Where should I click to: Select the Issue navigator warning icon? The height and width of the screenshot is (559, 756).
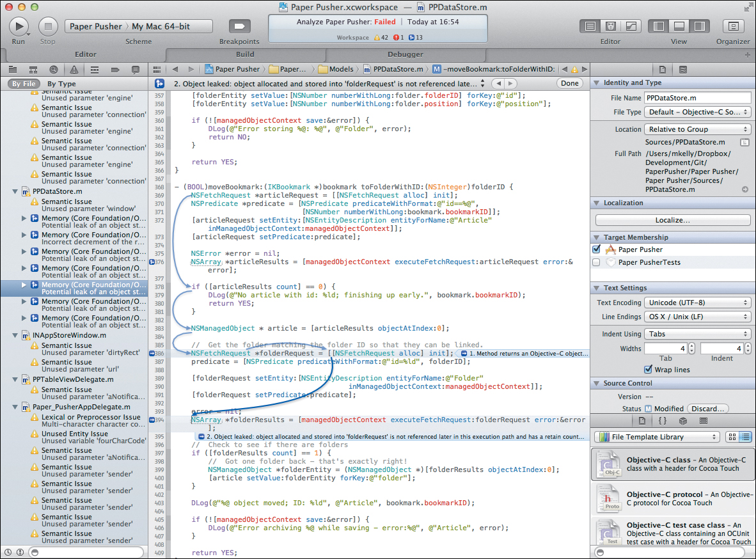point(74,70)
